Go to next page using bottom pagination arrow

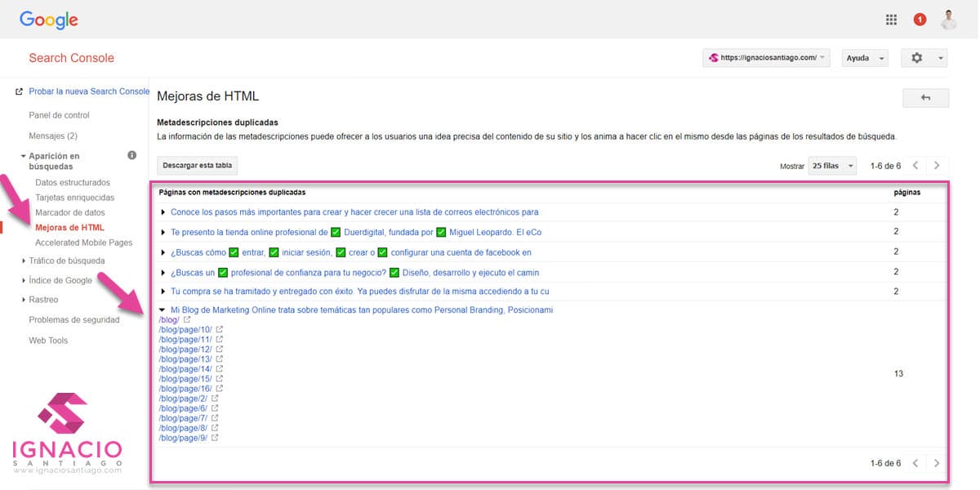click(x=937, y=463)
